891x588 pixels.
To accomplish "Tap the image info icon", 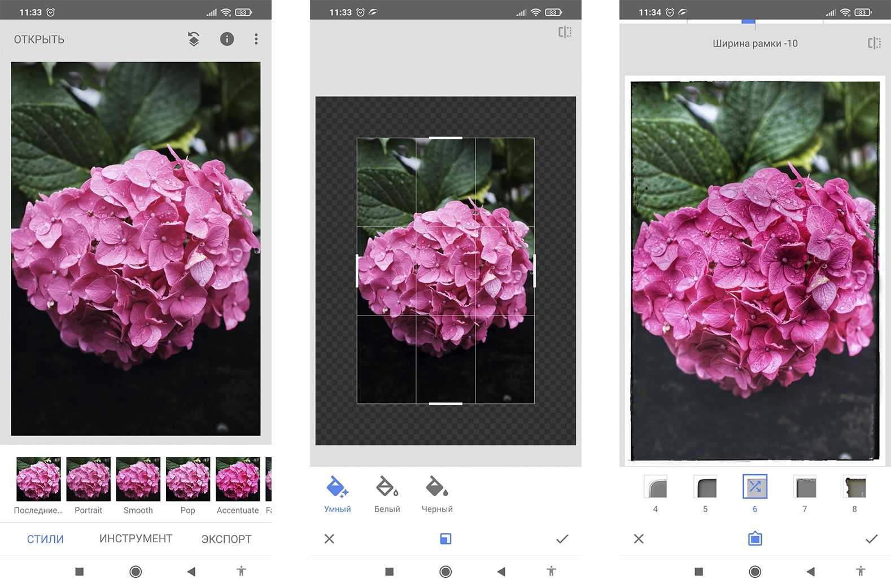I will tap(226, 39).
